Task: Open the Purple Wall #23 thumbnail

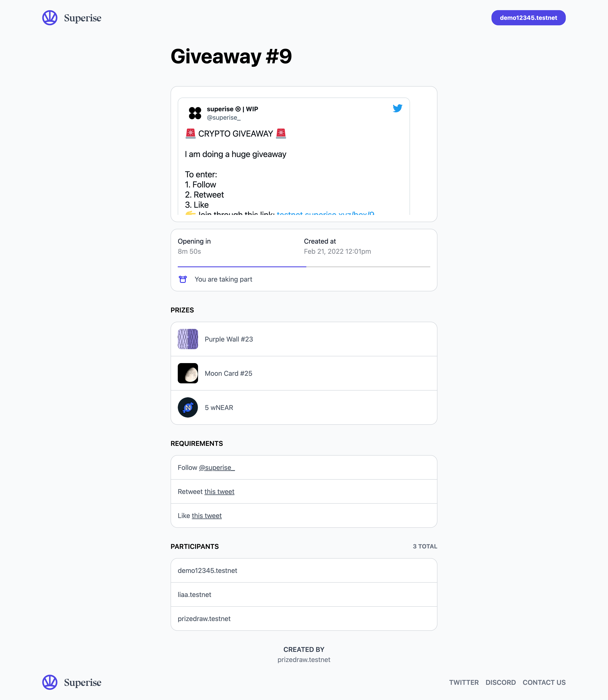Action: coord(188,339)
